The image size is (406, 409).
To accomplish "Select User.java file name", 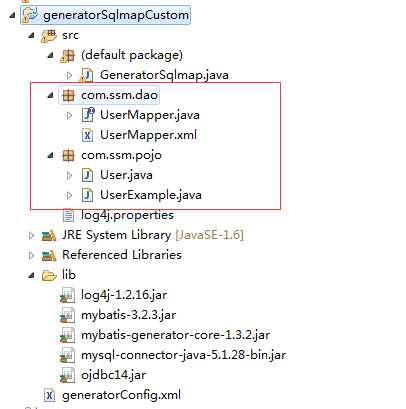I will [x=126, y=175].
